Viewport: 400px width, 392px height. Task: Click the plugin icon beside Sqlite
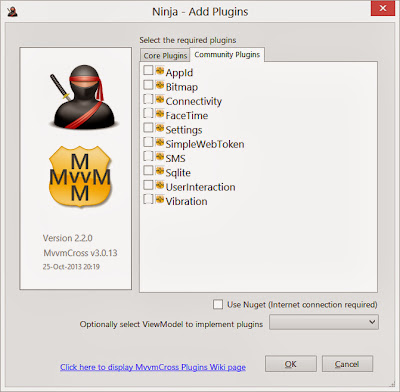pos(160,171)
